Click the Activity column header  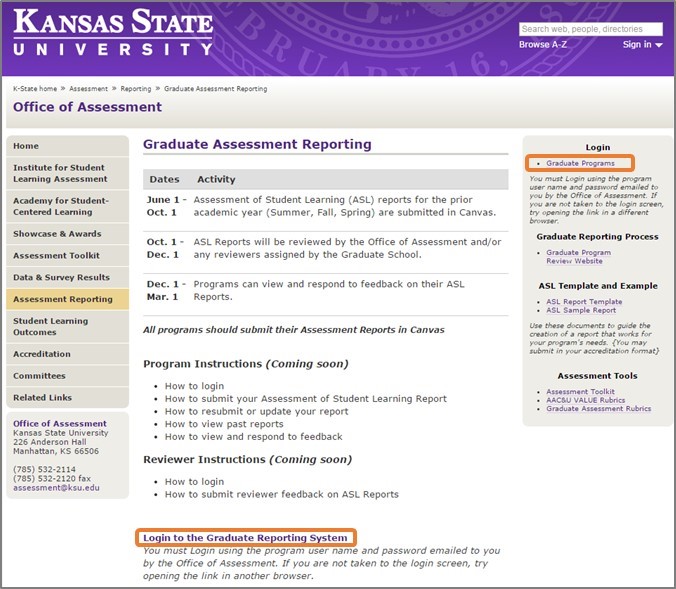216,179
